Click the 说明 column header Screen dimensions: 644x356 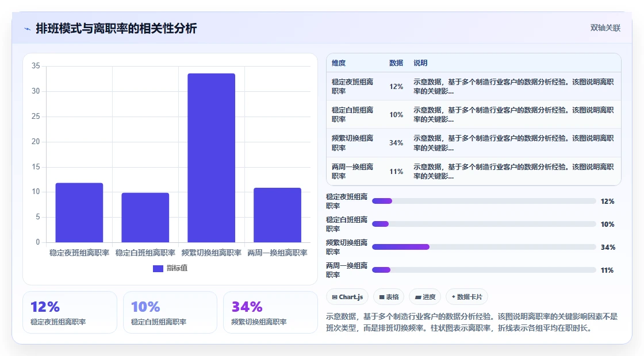pyautogui.click(x=420, y=63)
